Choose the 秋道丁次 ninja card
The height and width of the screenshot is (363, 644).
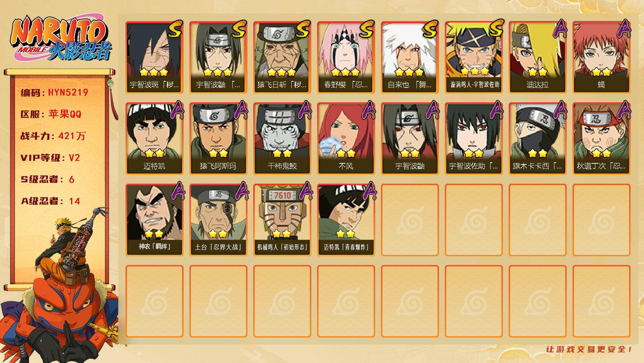tap(602, 139)
